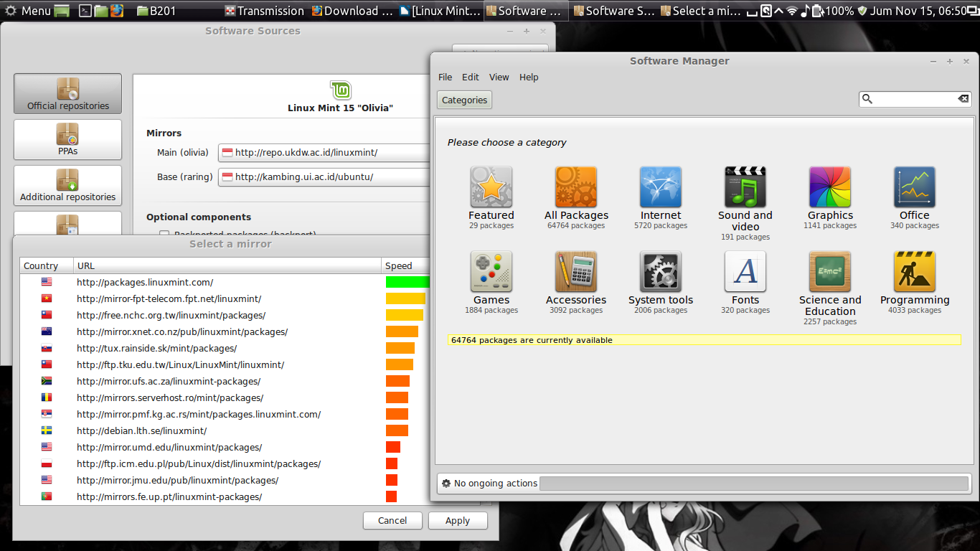Click Cancel in Select a mirror dialog

[392, 521]
